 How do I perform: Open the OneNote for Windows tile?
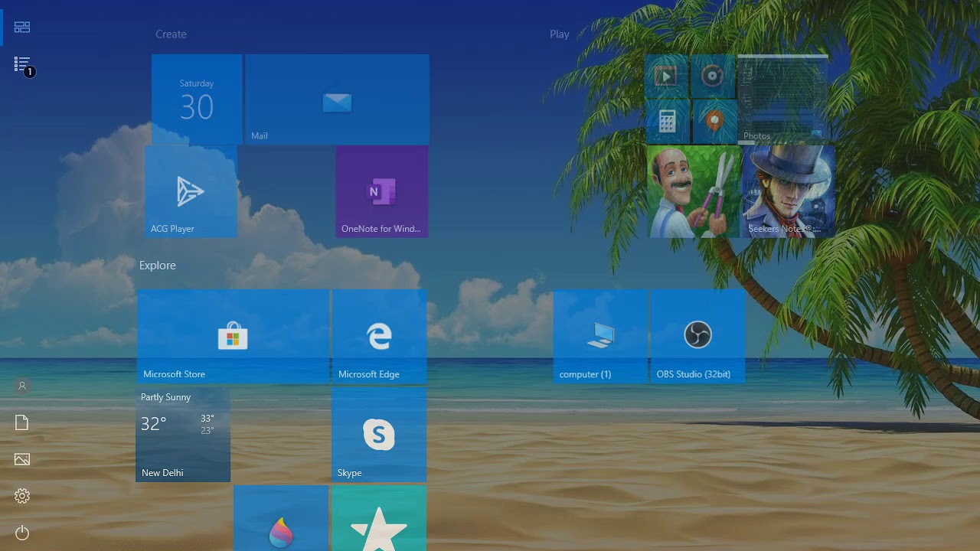381,191
